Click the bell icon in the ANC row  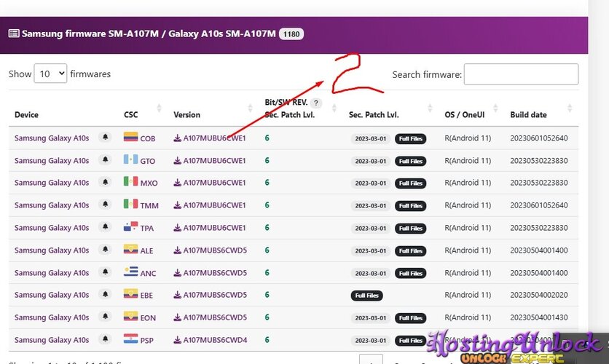pyautogui.click(x=105, y=272)
